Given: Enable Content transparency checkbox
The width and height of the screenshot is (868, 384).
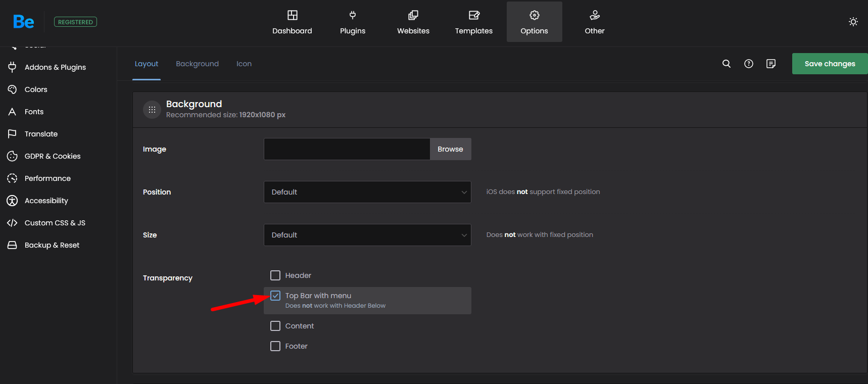Looking at the screenshot, I should point(275,326).
